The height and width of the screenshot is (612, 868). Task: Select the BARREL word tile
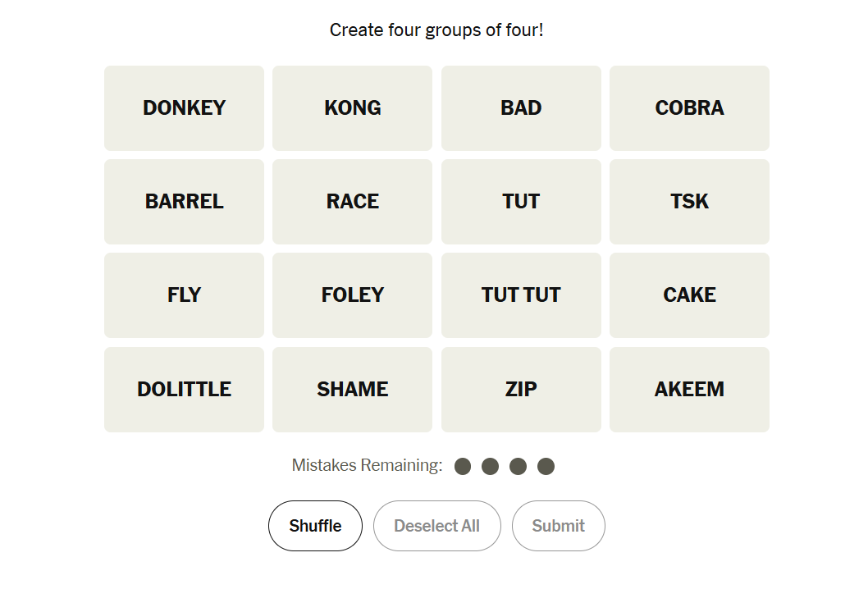coord(184,202)
